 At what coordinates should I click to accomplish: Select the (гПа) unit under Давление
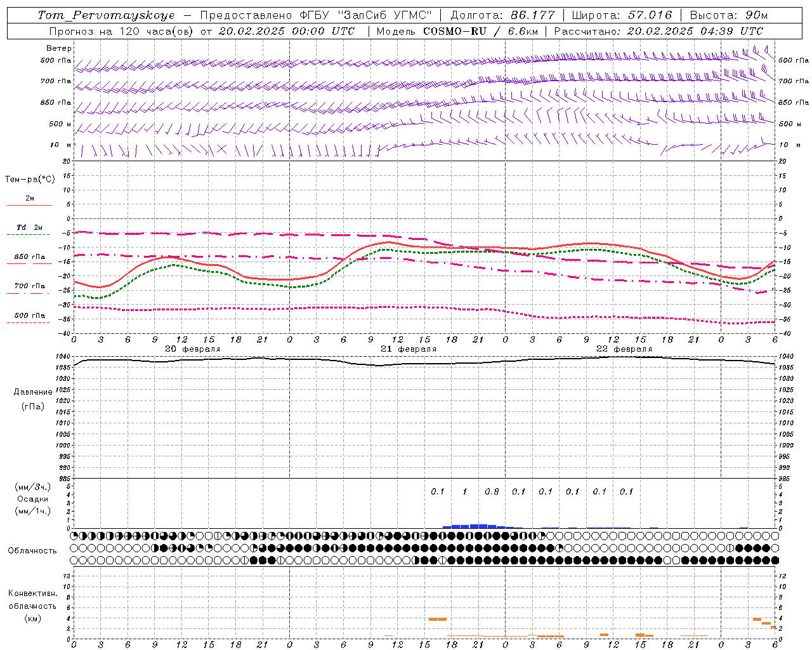[x=33, y=406]
